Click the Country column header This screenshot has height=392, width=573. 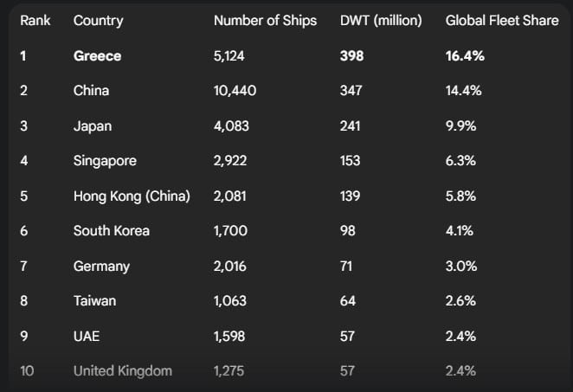coord(99,20)
